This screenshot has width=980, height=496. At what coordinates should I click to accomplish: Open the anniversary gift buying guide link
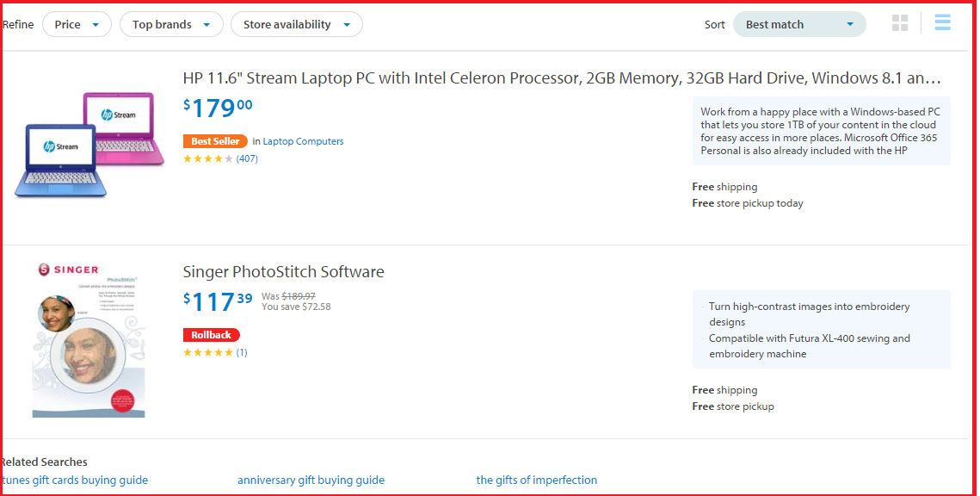(311, 480)
